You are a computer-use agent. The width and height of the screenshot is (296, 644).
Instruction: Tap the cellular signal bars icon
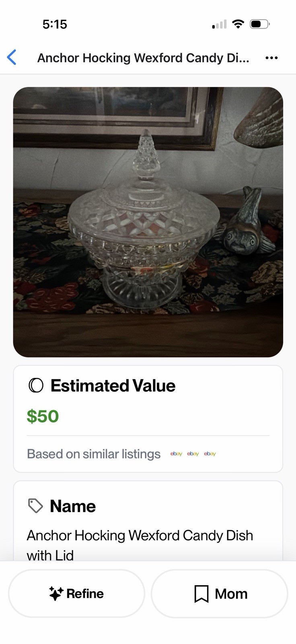pyautogui.click(x=219, y=25)
